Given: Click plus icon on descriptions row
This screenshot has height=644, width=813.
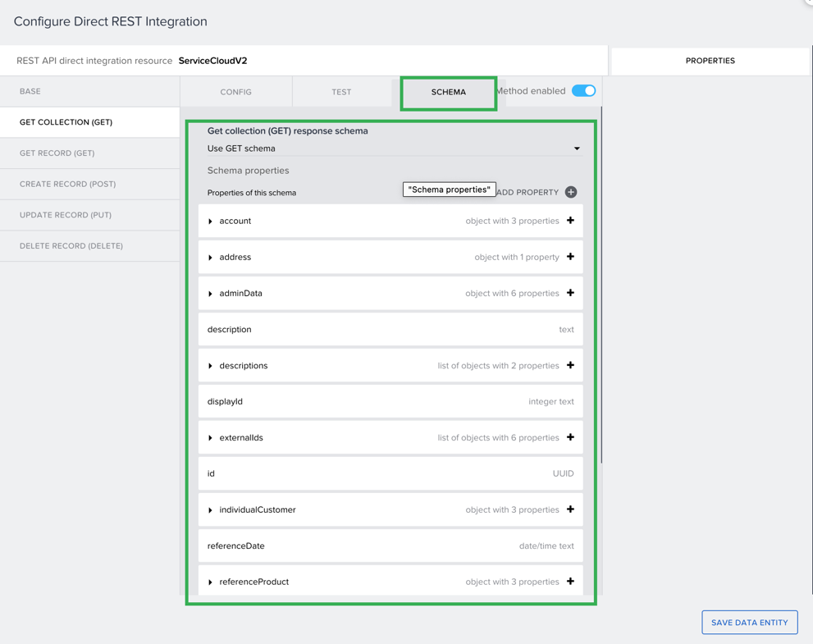Looking at the screenshot, I should click(570, 365).
